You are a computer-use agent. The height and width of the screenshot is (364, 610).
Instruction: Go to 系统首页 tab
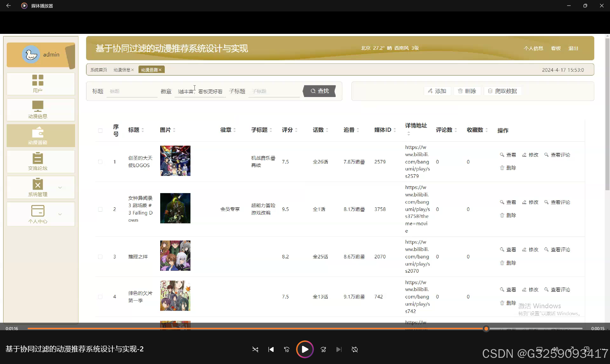pyautogui.click(x=99, y=70)
